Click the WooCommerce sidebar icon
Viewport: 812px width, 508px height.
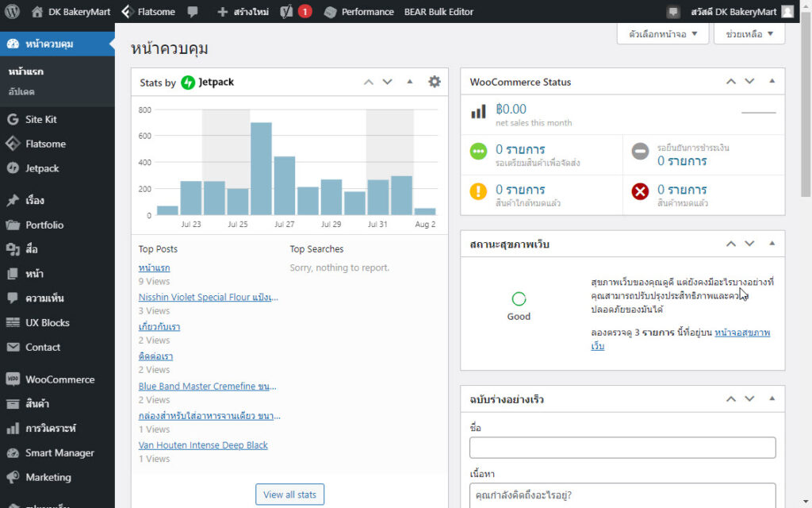click(12, 379)
